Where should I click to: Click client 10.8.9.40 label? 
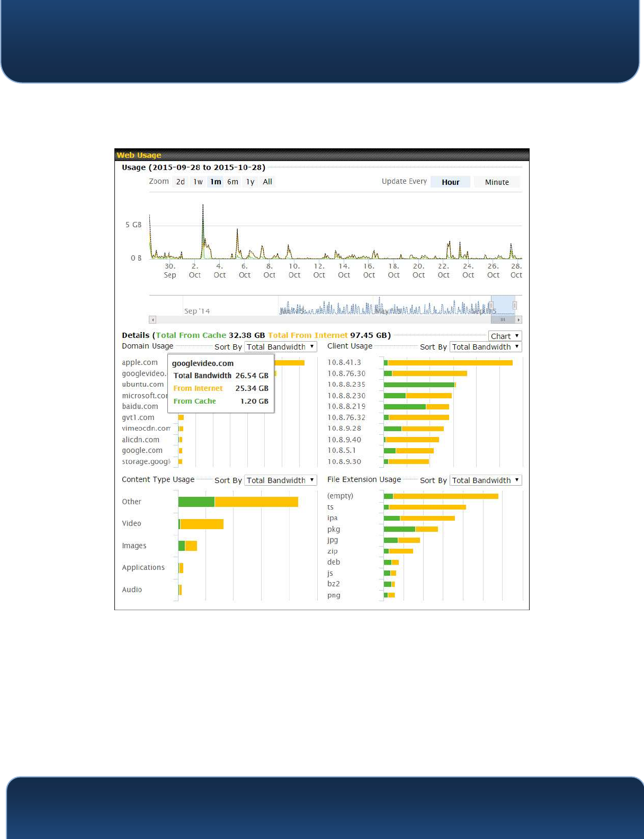point(344,440)
